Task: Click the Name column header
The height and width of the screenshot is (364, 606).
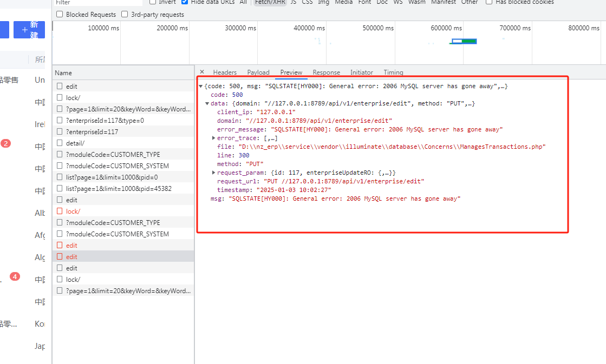Action: pos(123,73)
